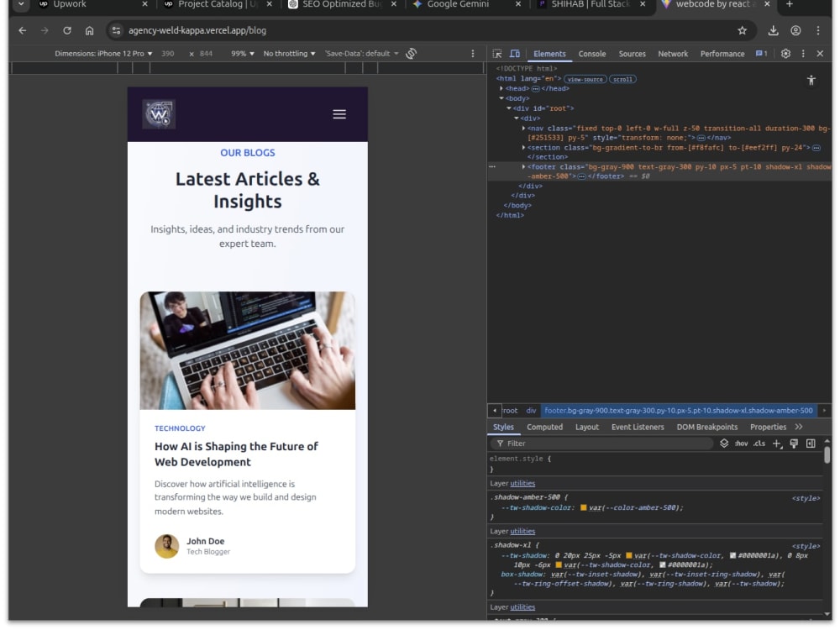The image size is (840, 630).
Task: Open the accessibility tree icon in Elements
Action: 811,81
